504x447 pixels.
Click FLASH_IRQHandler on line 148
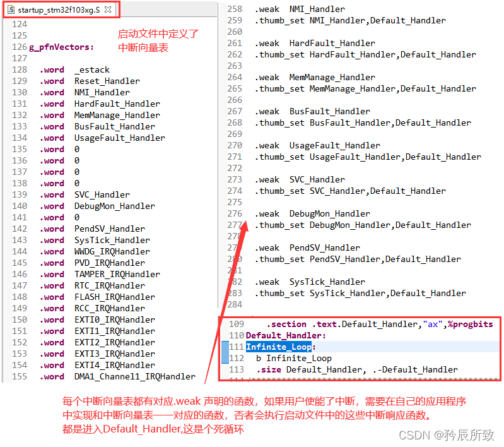(115, 297)
